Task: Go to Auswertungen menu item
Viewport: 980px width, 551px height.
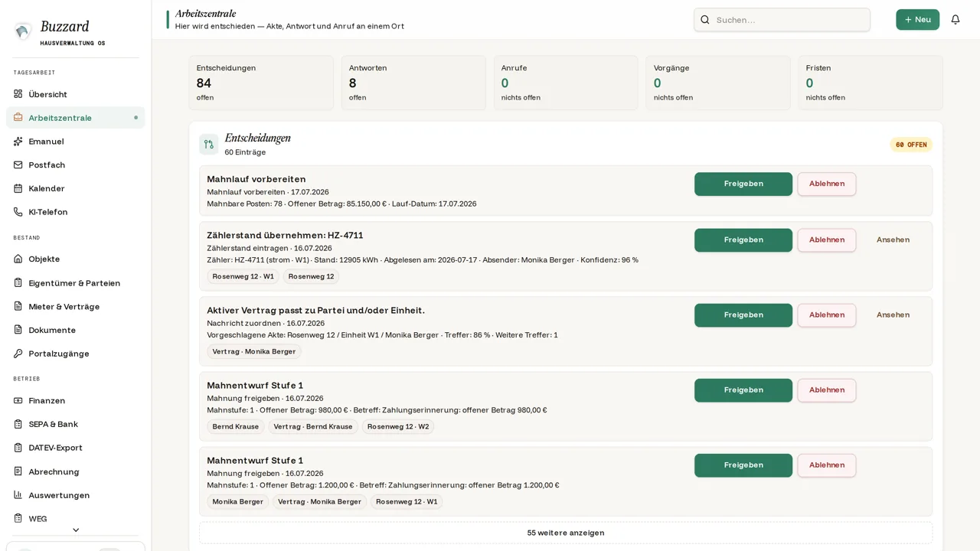Action: coord(75,495)
